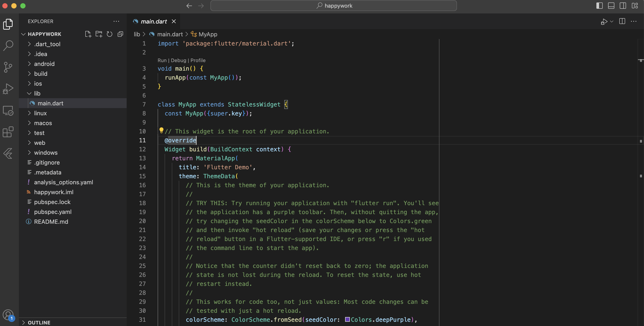The height and width of the screenshot is (326, 644).
Task: Click the deepPurple color swatch
Action: (x=347, y=319)
